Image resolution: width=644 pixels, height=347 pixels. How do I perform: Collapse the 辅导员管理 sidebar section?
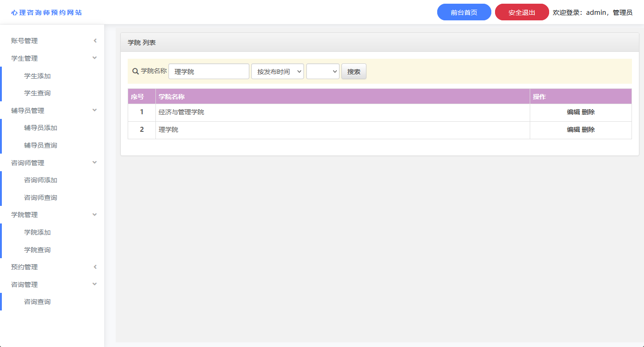pyautogui.click(x=52, y=111)
